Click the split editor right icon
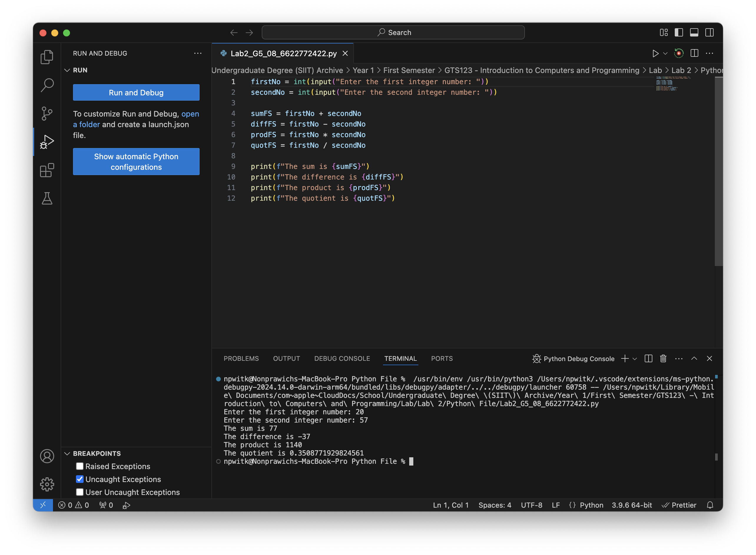The width and height of the screenshot is (756, 555). coord(694,54)
